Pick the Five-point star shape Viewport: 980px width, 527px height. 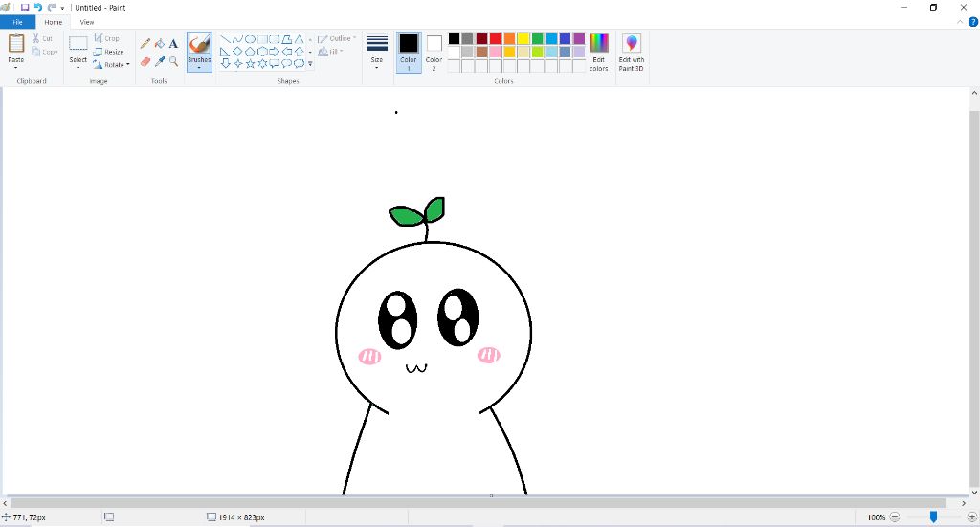coord(250,63)
